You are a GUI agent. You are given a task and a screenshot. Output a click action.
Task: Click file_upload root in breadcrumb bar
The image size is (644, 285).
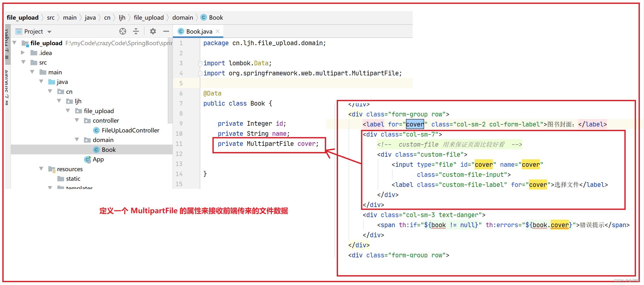coord(22,18)
